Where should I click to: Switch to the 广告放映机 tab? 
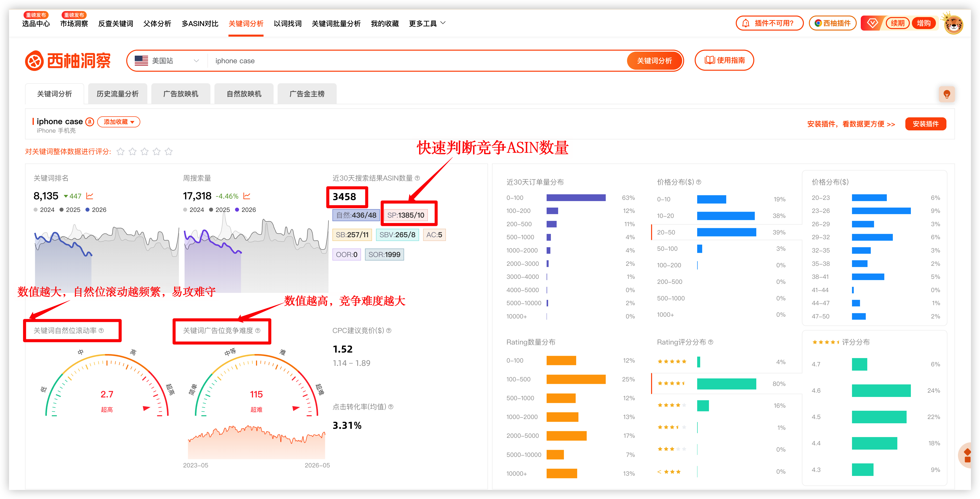pyautogui.click(x=181, y=94)
